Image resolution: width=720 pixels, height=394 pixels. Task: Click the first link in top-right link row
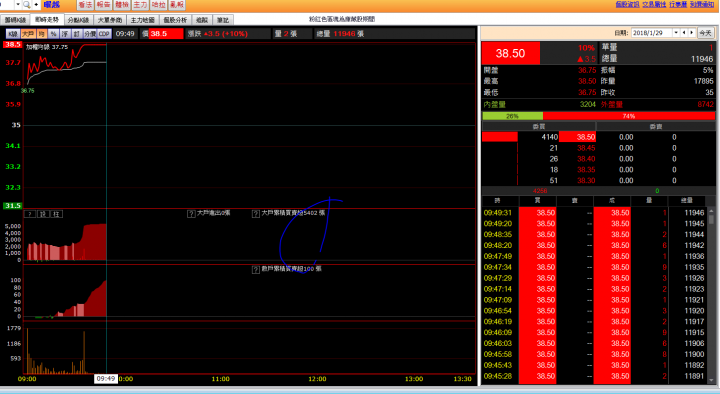tap(627, 4)
